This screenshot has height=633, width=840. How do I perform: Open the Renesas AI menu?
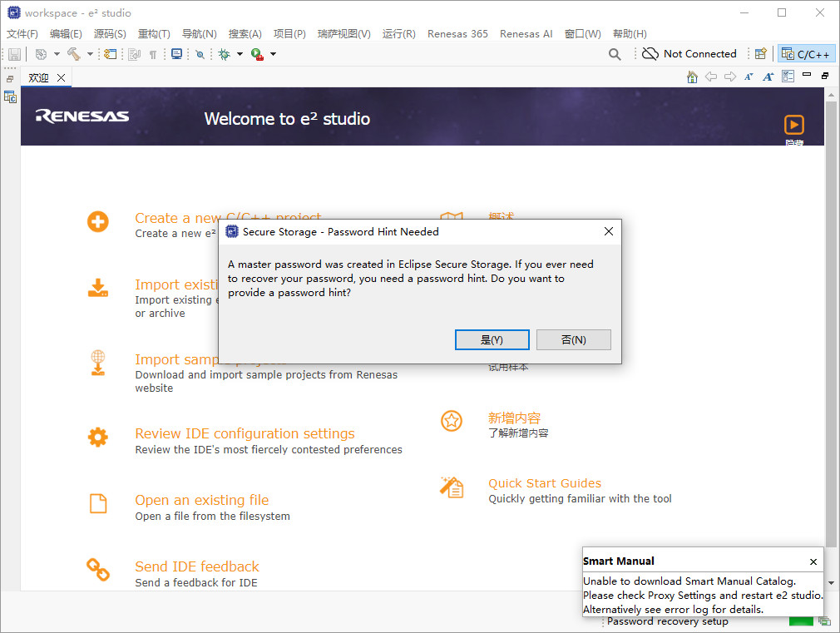pos(526,34)
